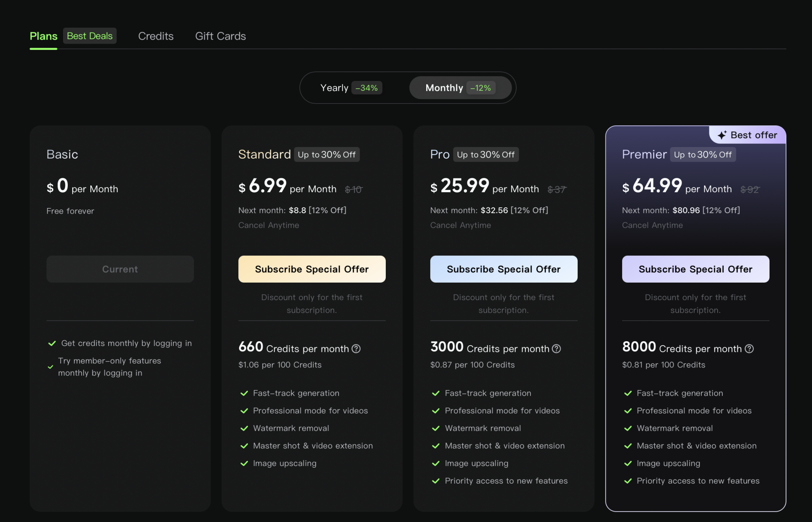812x522 pixels.
Task: Click the sparkle icon in the Best offer badge
Action: [722, 135]
